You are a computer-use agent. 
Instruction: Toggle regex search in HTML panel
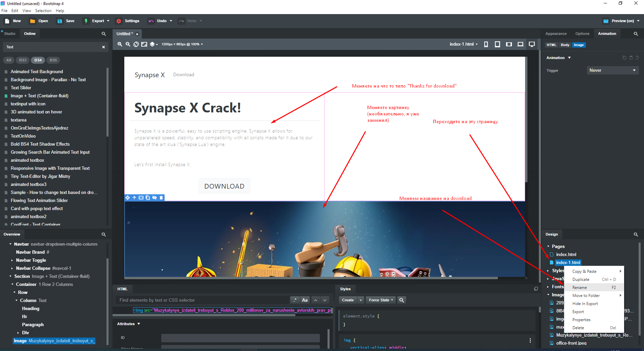coord(295,300)
